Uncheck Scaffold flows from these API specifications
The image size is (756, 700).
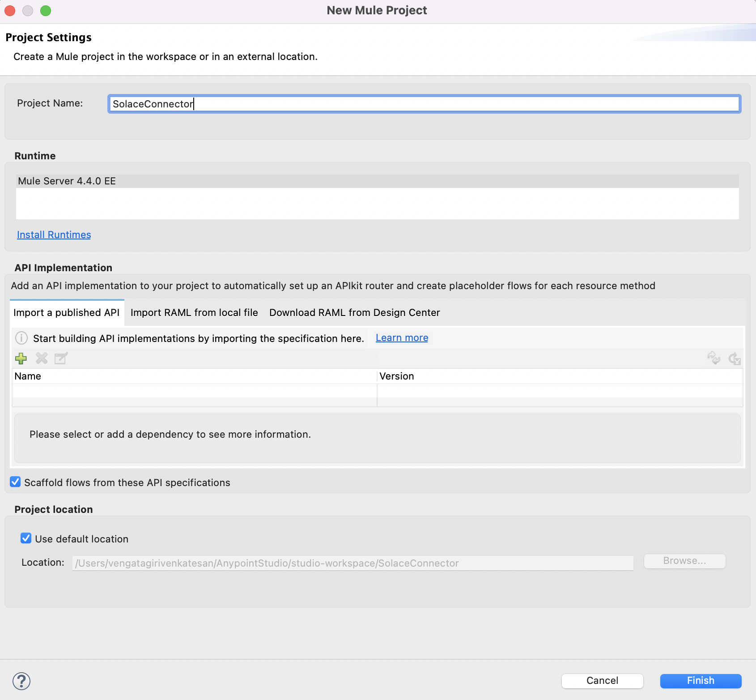click(x=16, y=482)
